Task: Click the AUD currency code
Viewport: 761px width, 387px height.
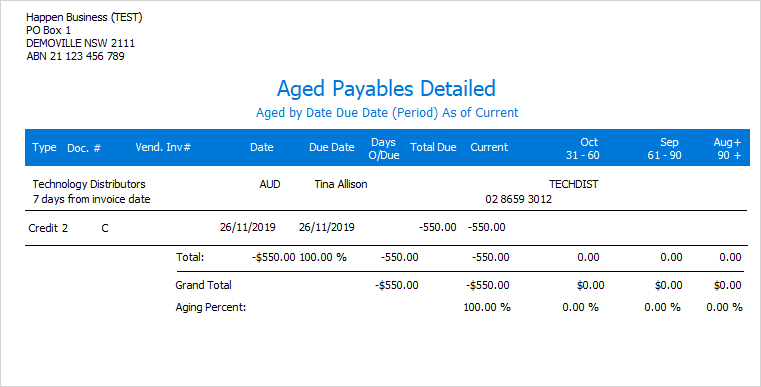Action: coord(270,184)
